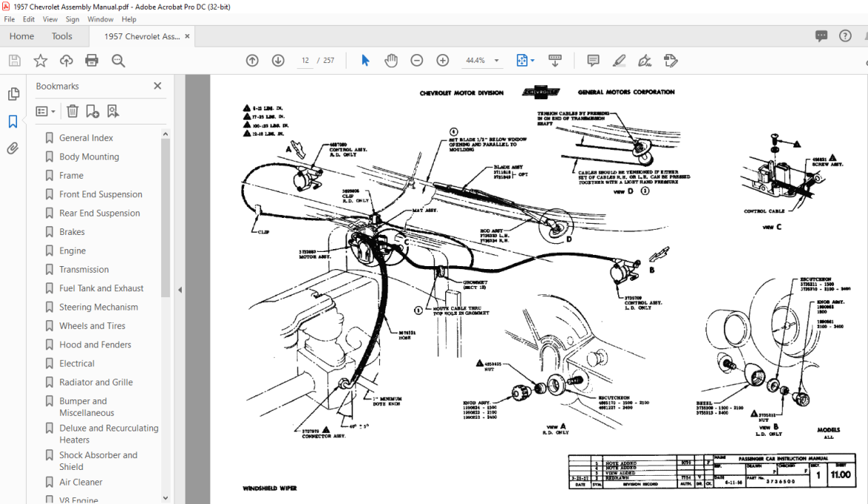
Task: Click the Zoom Out icon
Action: click(x=416, y=60)
